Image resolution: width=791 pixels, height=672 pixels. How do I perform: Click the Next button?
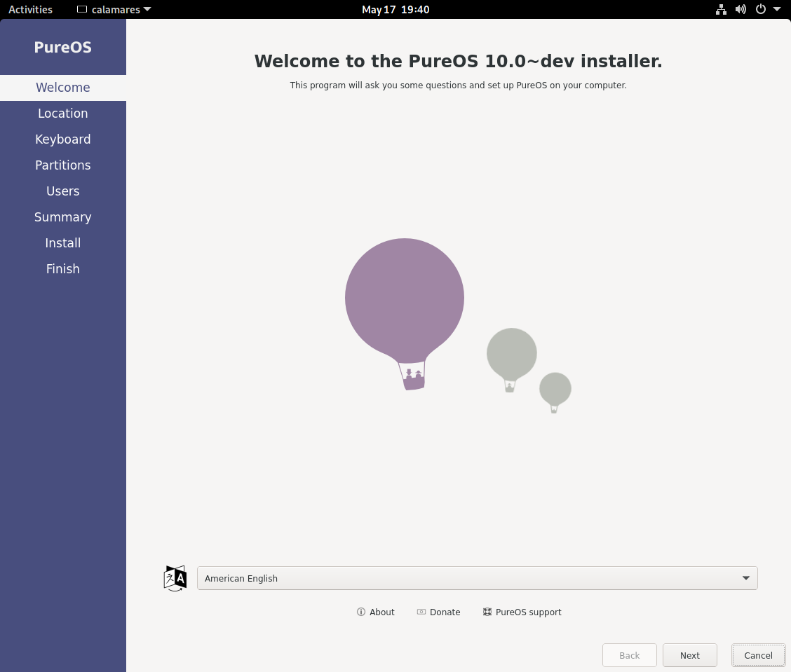[689, 655]
